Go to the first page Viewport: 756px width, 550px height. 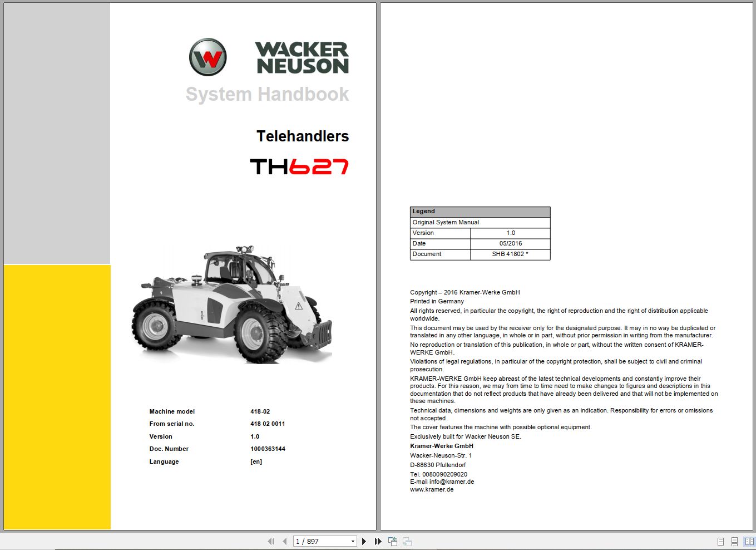point(271,541)
